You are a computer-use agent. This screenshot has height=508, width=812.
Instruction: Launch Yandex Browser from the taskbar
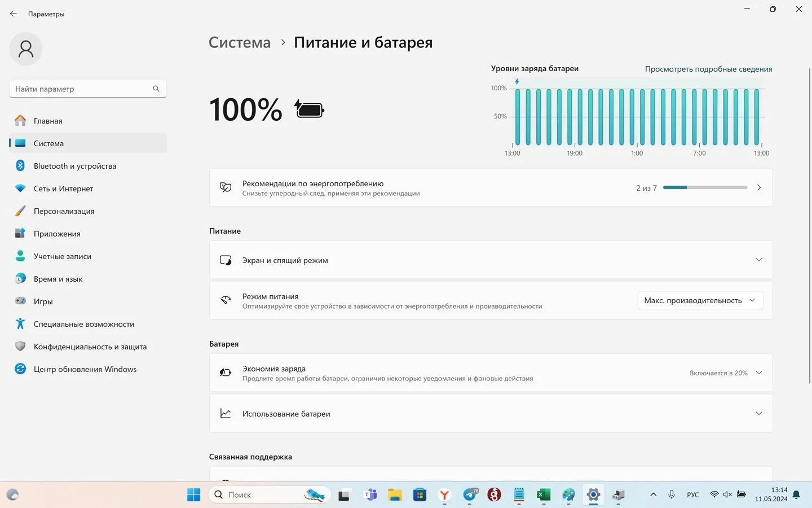444,495
